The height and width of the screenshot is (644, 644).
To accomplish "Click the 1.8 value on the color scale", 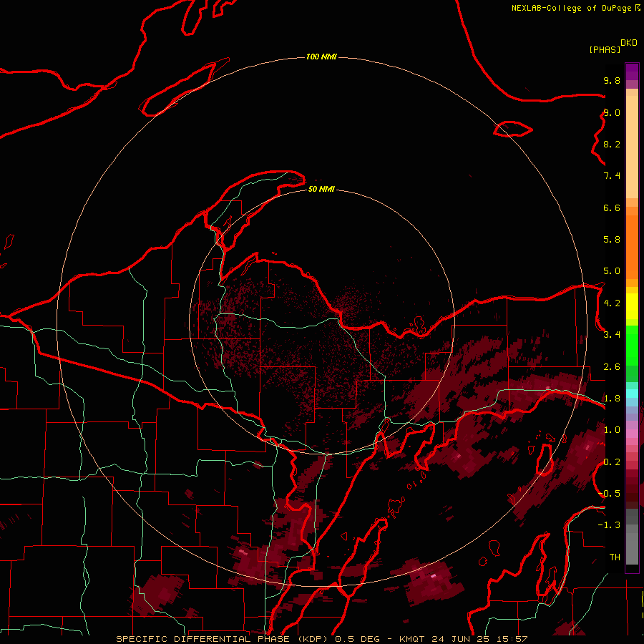I will point(612,399).
